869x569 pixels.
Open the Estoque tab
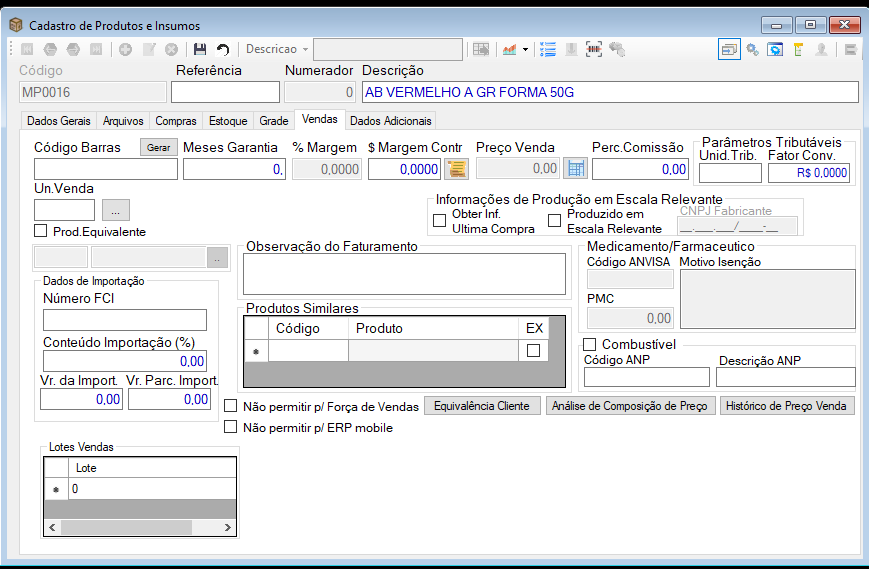(x=228, y=121)
